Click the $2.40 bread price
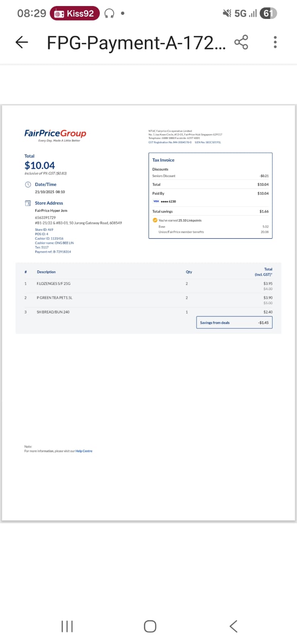The image size is (297, 644). click(268, 312)
